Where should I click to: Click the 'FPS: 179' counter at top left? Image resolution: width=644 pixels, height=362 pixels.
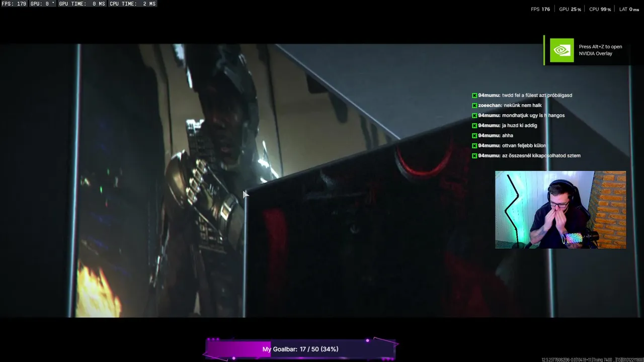tap(14, 4)
